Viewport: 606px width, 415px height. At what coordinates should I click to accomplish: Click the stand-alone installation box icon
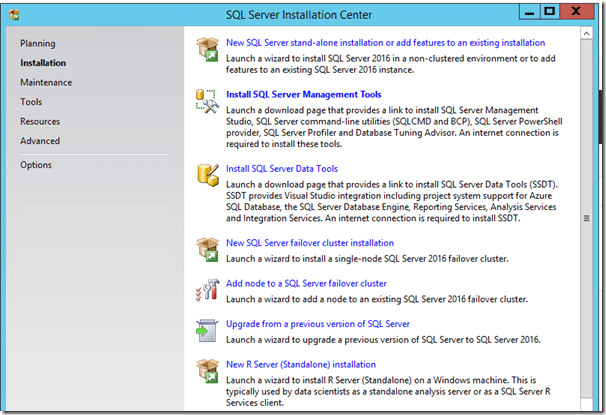207,50
